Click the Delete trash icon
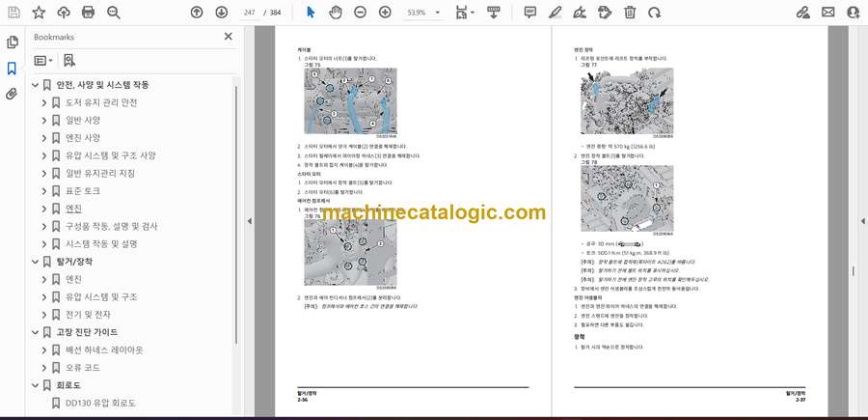868x420 pixels. (630, 13)
